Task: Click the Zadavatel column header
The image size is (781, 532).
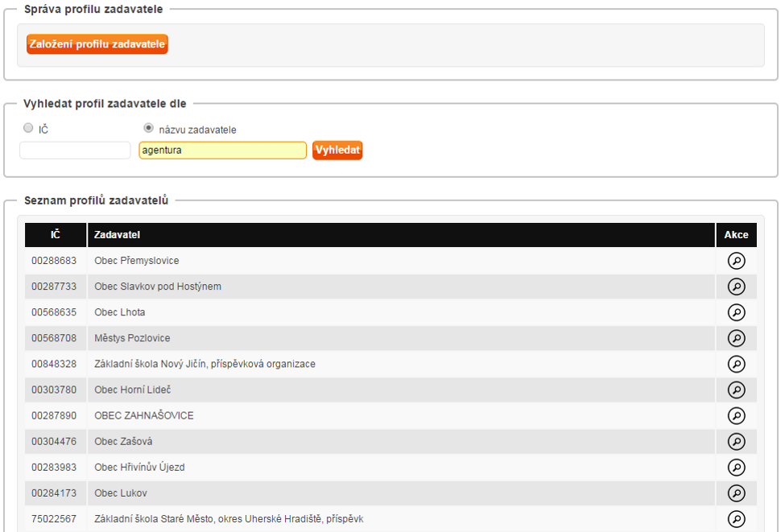Action: [401, 235]
